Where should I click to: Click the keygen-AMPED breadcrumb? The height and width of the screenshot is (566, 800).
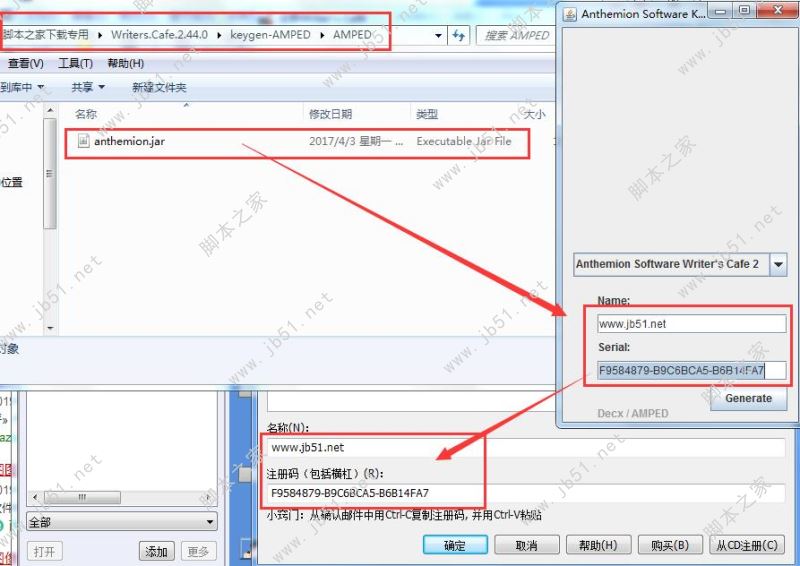click(x=270, y=35)
